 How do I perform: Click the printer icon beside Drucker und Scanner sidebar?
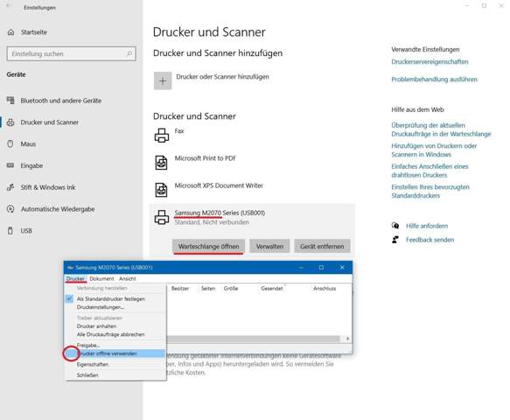pos(10,122)
